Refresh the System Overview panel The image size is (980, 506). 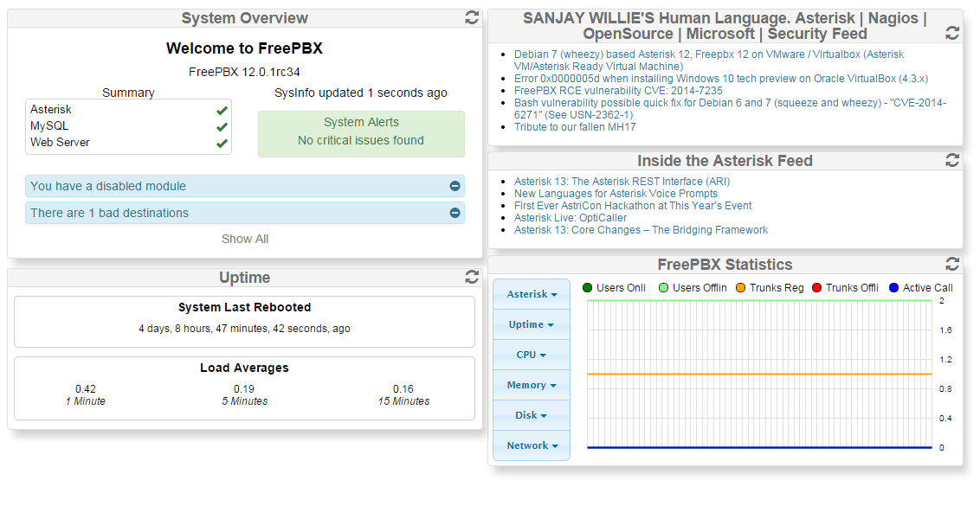tap(472, 17)
